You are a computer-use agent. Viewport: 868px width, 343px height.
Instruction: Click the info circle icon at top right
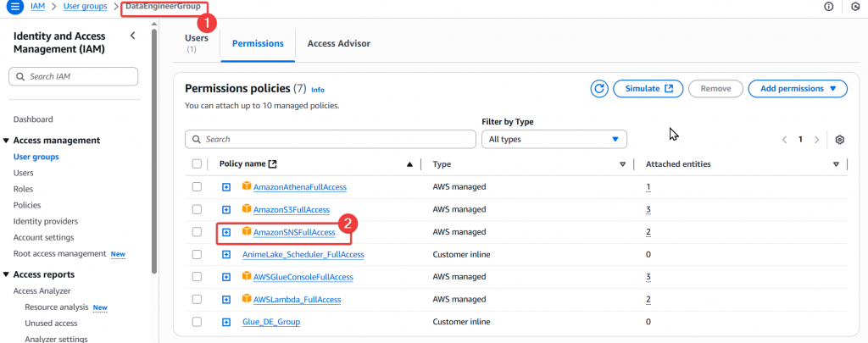[x=828, y=7]
